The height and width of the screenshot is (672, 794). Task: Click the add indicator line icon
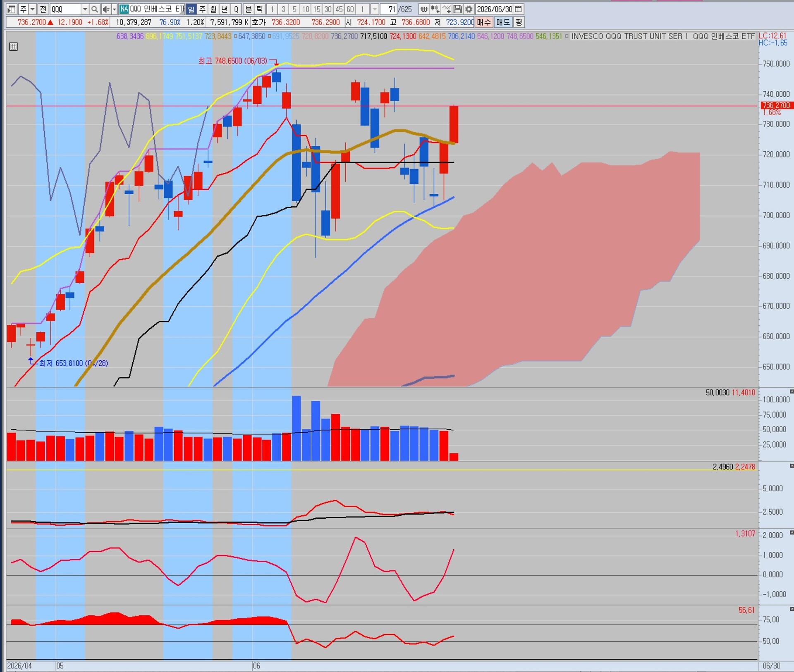[x=446, y=9]
